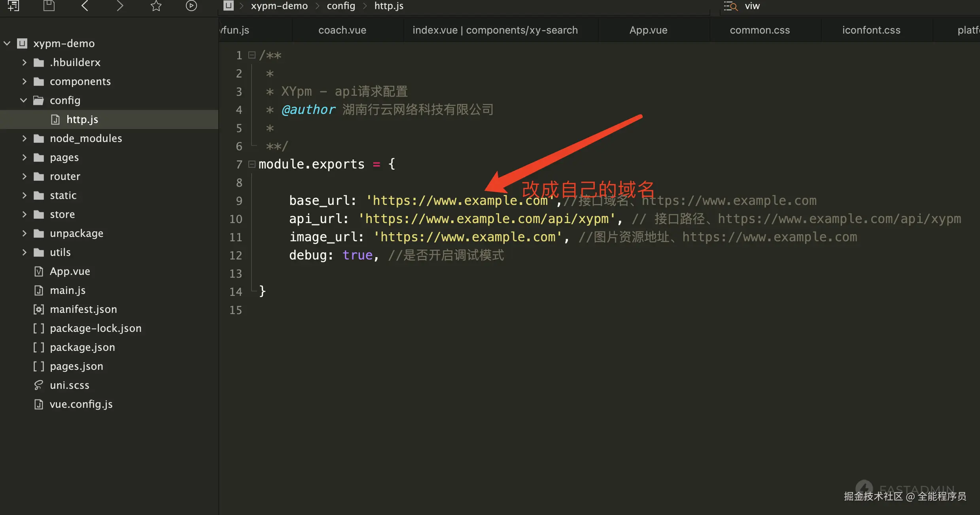Click the new file toolbar icon
Screen dimensions: 980x515
pyautogui.click(x=13, y=6)
